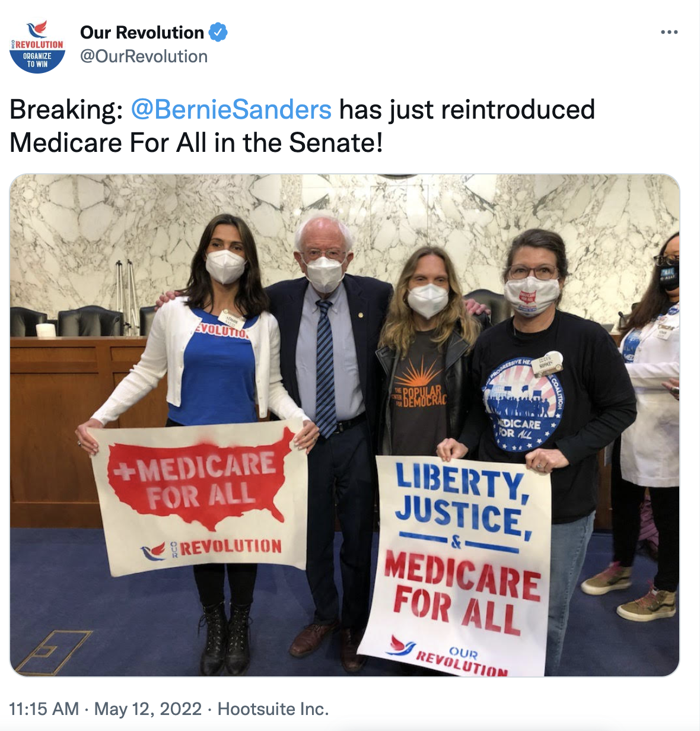Click round Medicare For All shirt logo

[521, 405]
